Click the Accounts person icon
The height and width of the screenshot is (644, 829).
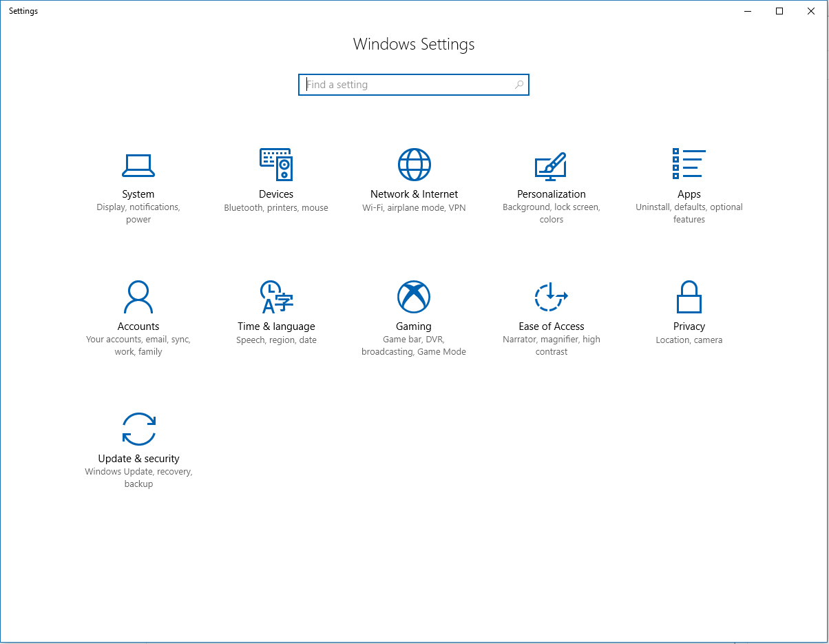(138, 297)
